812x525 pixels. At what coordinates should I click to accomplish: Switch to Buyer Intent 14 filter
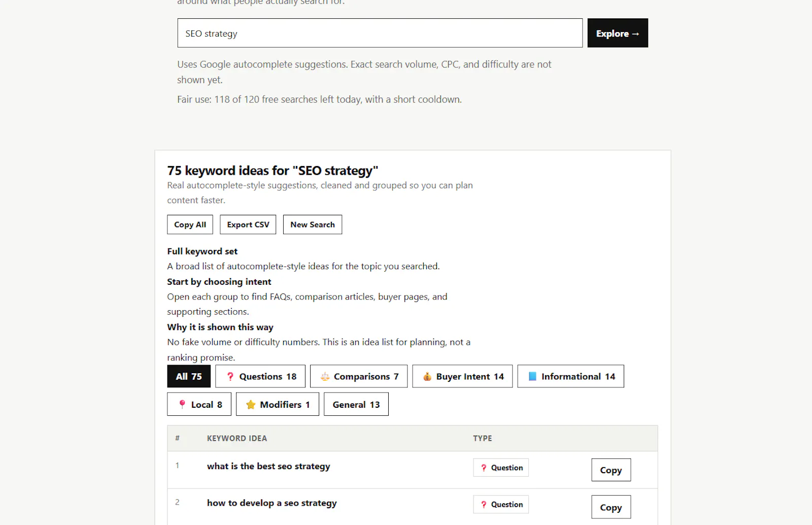pyautogui.click(x=462, y=376)
